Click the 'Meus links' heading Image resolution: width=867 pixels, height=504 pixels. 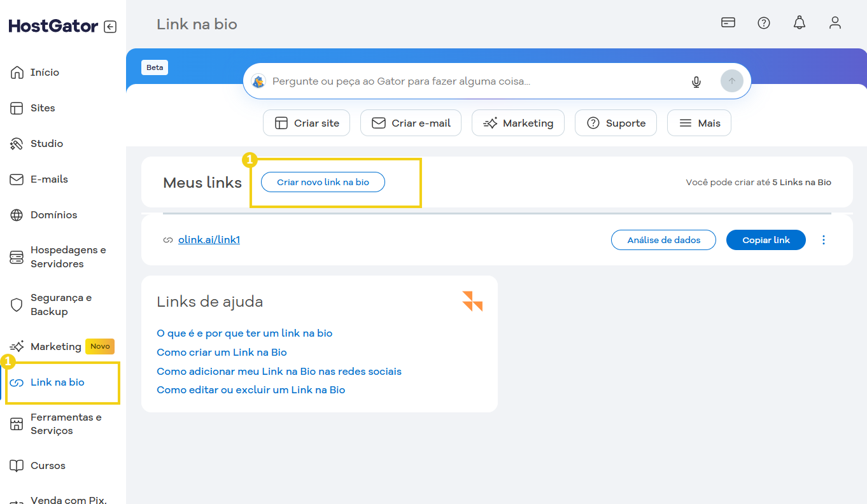tap(202, 183)
